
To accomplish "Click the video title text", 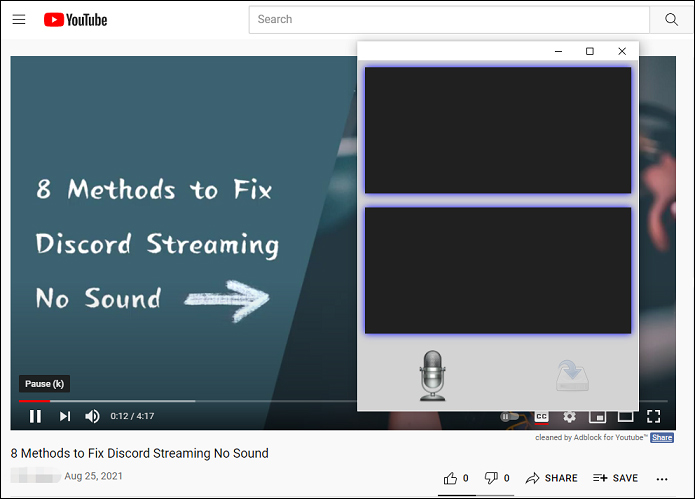I will tap(140, 453).
